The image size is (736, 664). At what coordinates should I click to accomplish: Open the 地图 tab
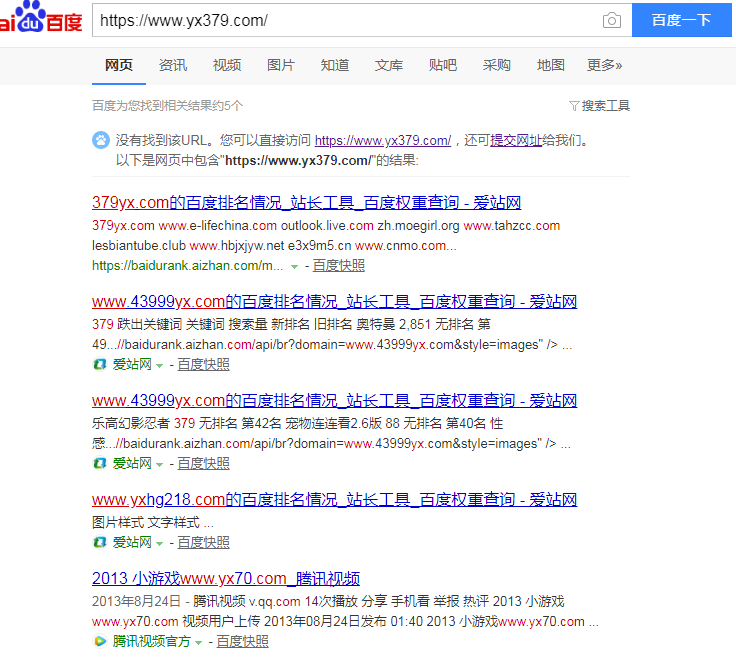tap(551, 65)
